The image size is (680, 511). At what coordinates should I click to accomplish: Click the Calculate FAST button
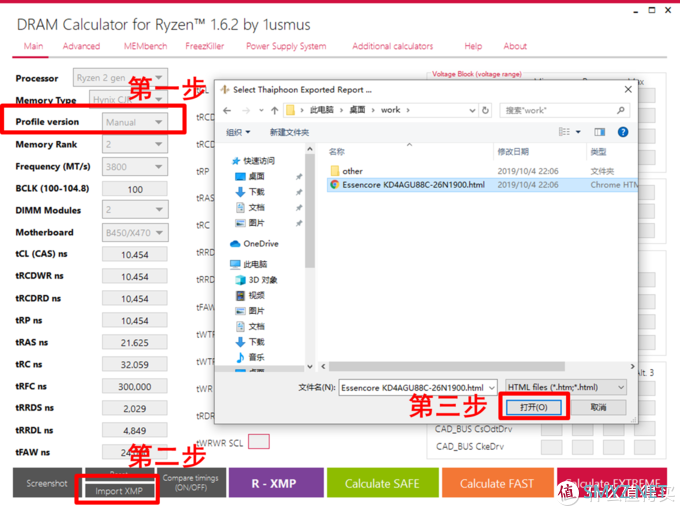point(497,483)
